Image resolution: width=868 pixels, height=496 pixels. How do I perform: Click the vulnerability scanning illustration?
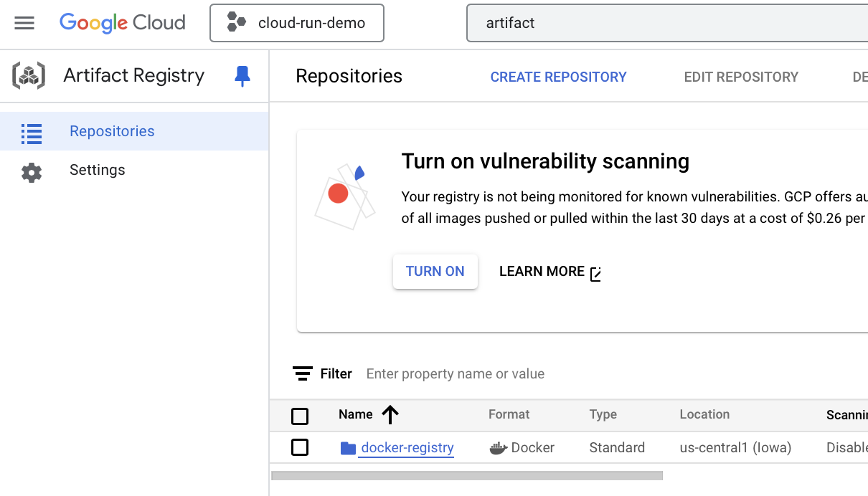(345, 196)
